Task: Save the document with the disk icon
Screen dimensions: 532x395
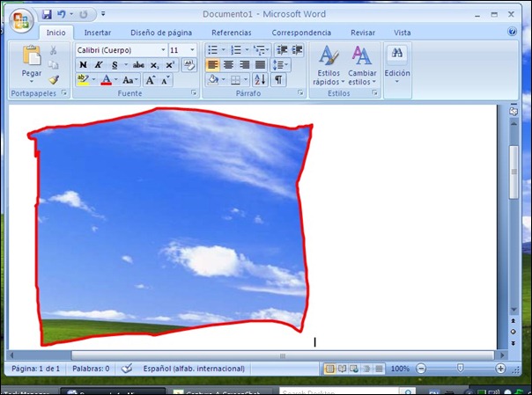Action: (47, 14)
